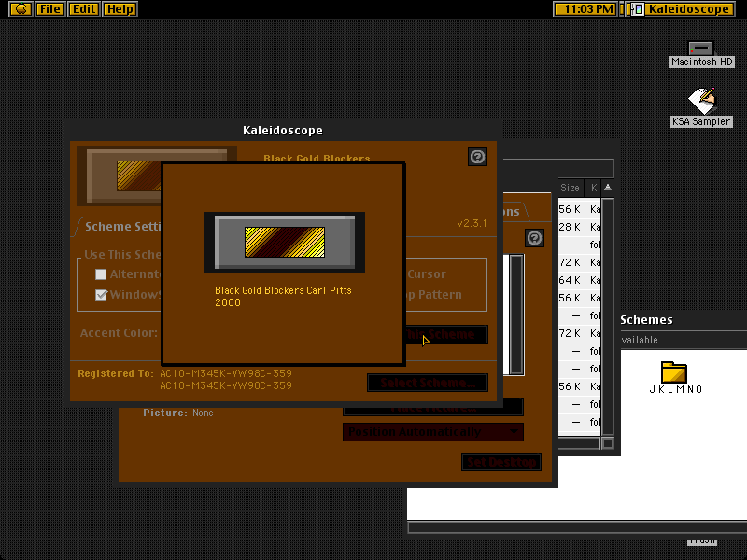Screen dimensions: 747x560
Task: Open the Help menu
Action: (x=120, y=9)
